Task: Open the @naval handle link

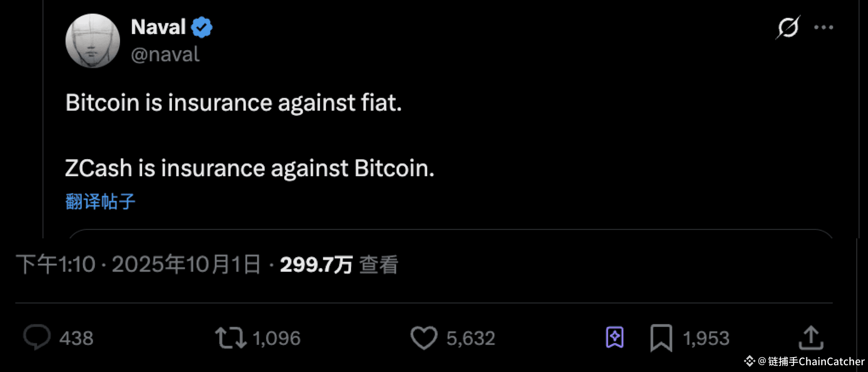Action: [165, 54]
